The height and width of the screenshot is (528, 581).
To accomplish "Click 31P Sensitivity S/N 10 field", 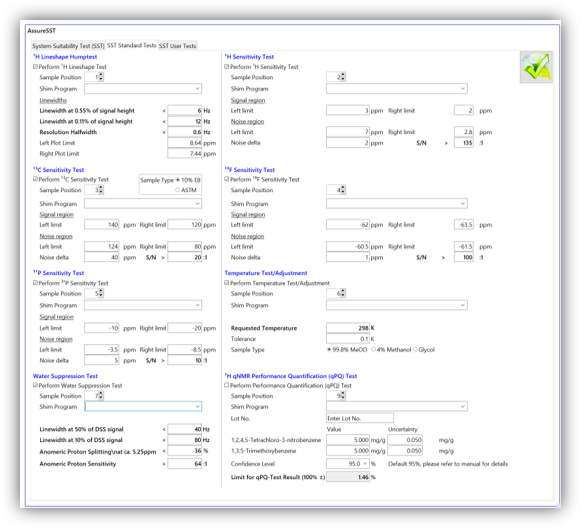I will [185, 360].
